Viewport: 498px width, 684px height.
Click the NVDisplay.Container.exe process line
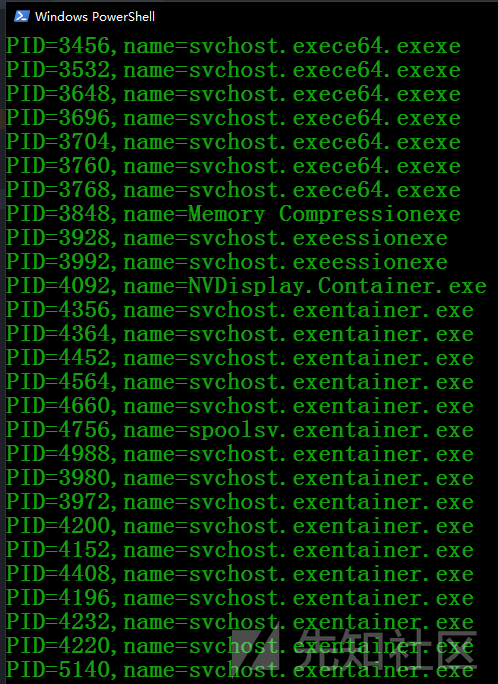[246, 286]
